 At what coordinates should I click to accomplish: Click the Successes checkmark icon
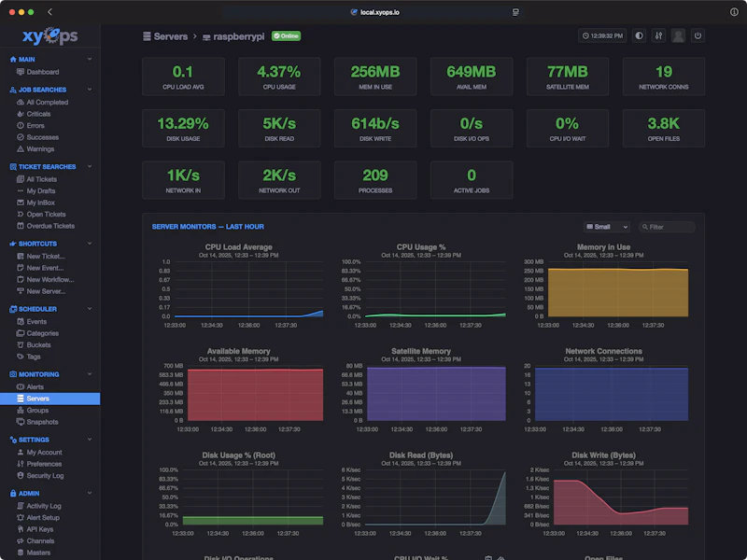pyautogui.click(x=20, y=137)
